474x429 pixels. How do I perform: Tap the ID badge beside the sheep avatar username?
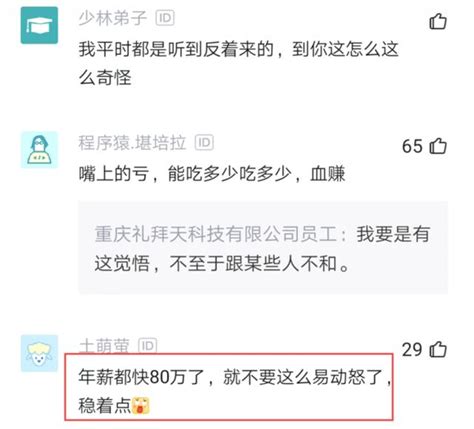147,346
